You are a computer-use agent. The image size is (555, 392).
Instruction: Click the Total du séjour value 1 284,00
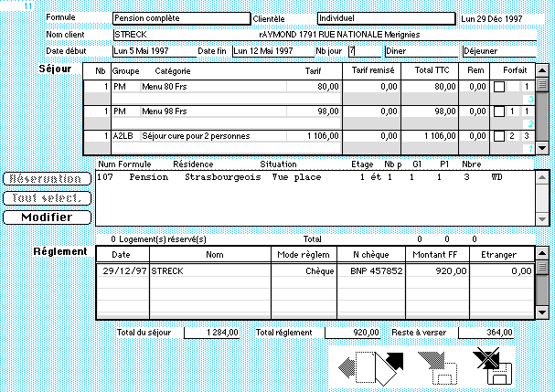coord(211,333)
